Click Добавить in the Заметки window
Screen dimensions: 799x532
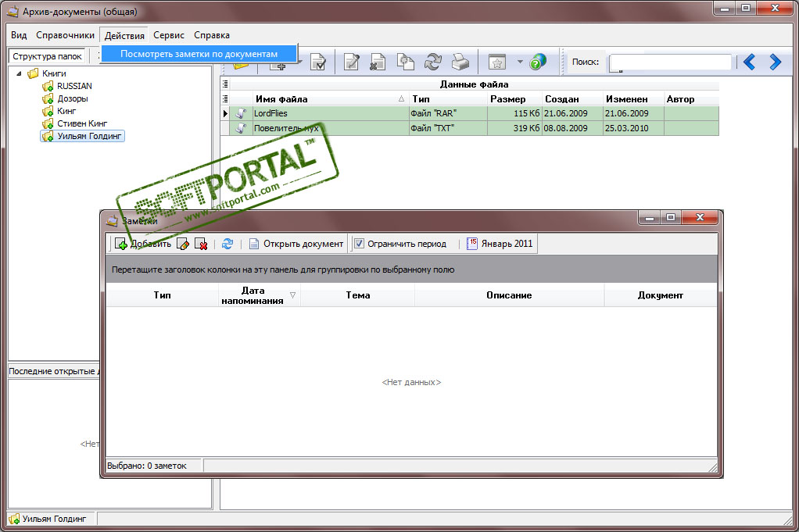[143, 244]
